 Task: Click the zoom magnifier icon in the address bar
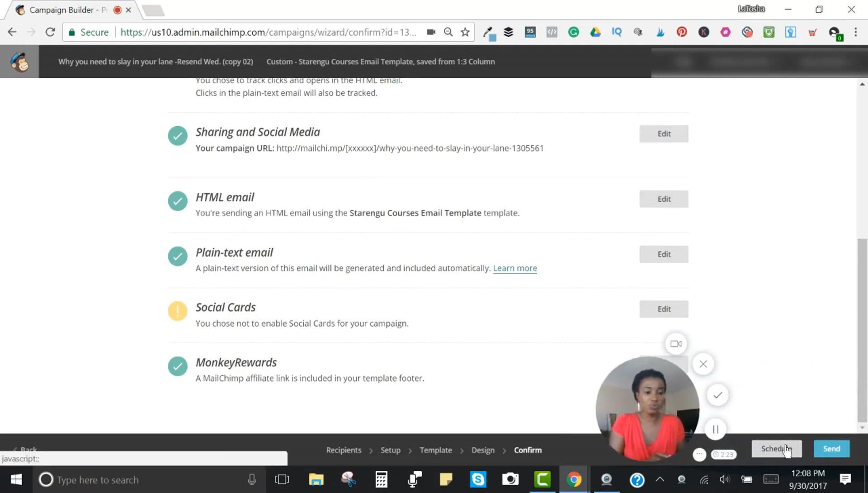[x=448, y=32]
